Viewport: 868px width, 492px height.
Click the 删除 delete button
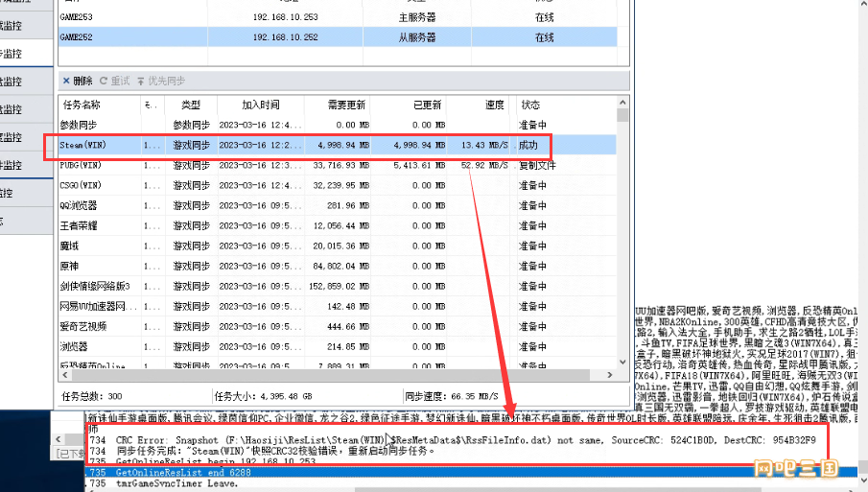78,81
